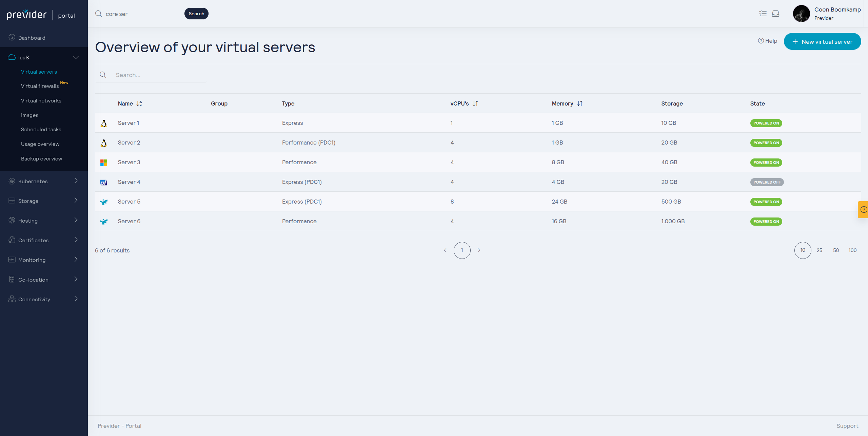Image resolution: width=868 pixels, height=436 pixels.
Task: Open the inbox tray icon
Action: (775, 14)
